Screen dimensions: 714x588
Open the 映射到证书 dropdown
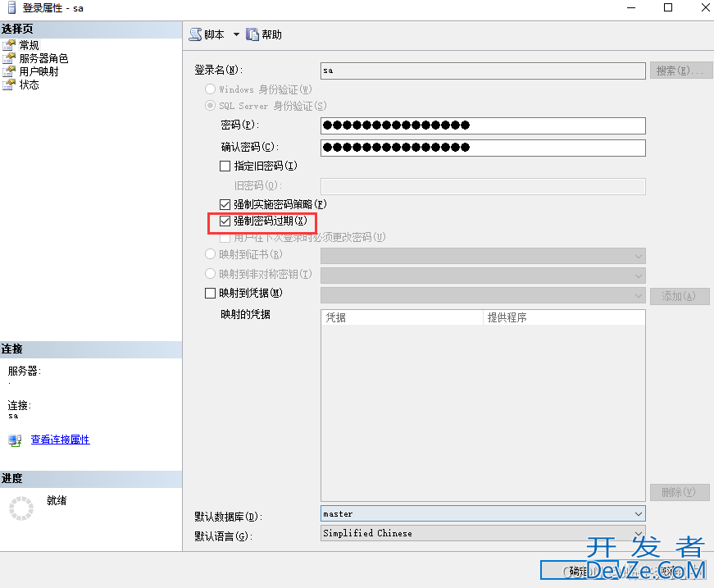click(x=483, y=256)
